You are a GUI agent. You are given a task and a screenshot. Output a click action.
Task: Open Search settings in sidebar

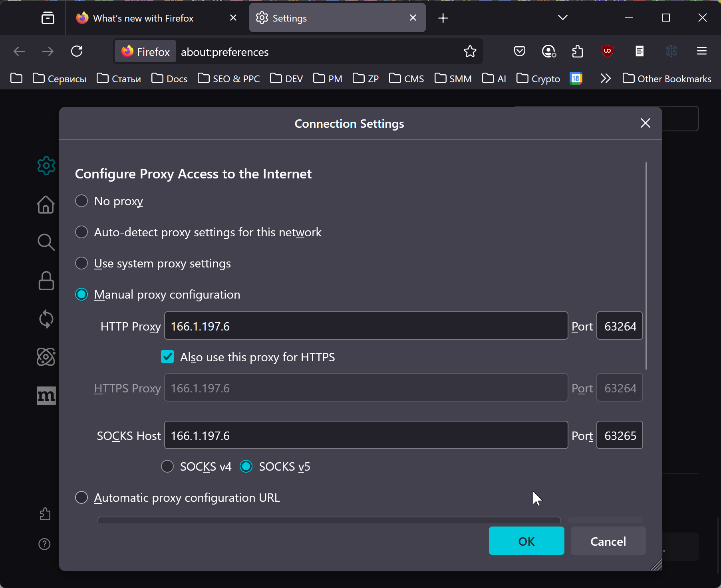46,242
